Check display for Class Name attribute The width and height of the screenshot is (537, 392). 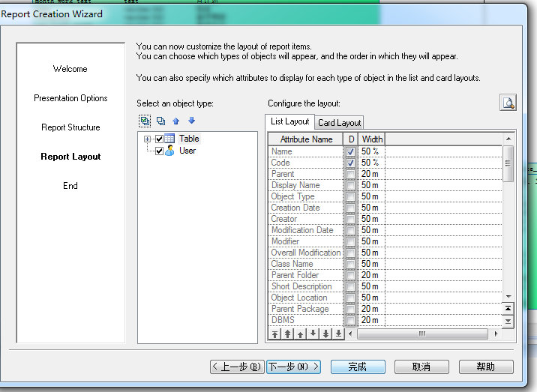350,264
